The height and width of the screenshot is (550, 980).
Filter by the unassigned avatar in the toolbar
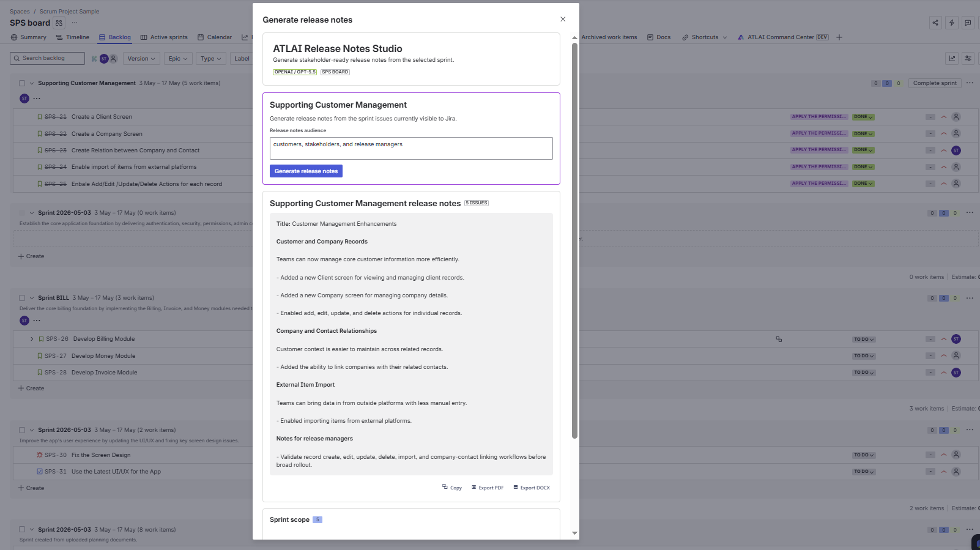(x=113, y=59)
